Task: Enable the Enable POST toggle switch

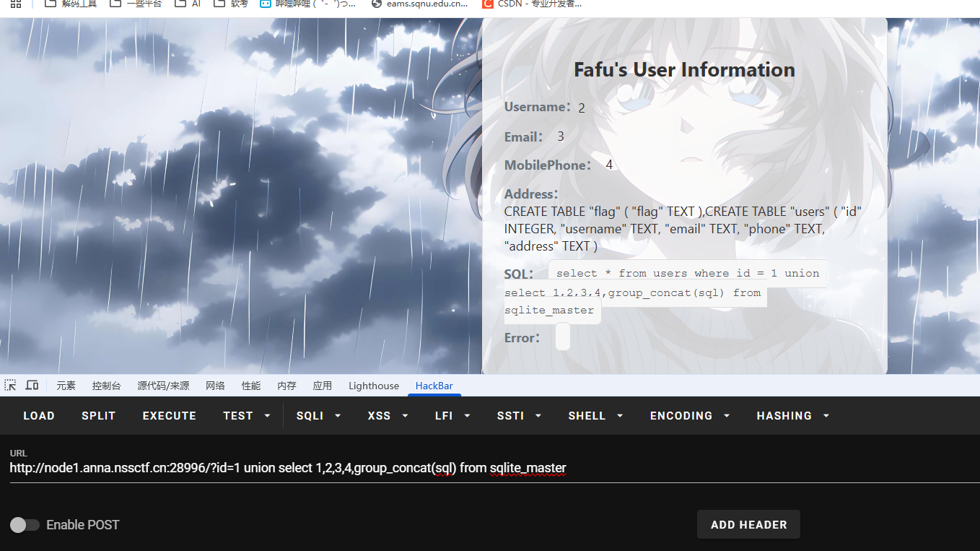Action: [x=25, y=525]
